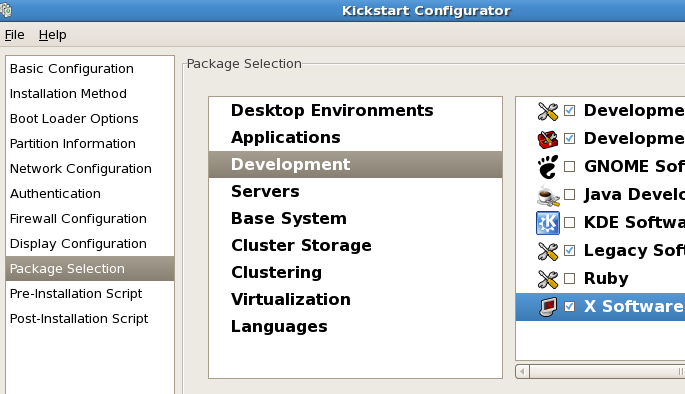Uncheck the first Development group checkbox

(x=569, y=111)
